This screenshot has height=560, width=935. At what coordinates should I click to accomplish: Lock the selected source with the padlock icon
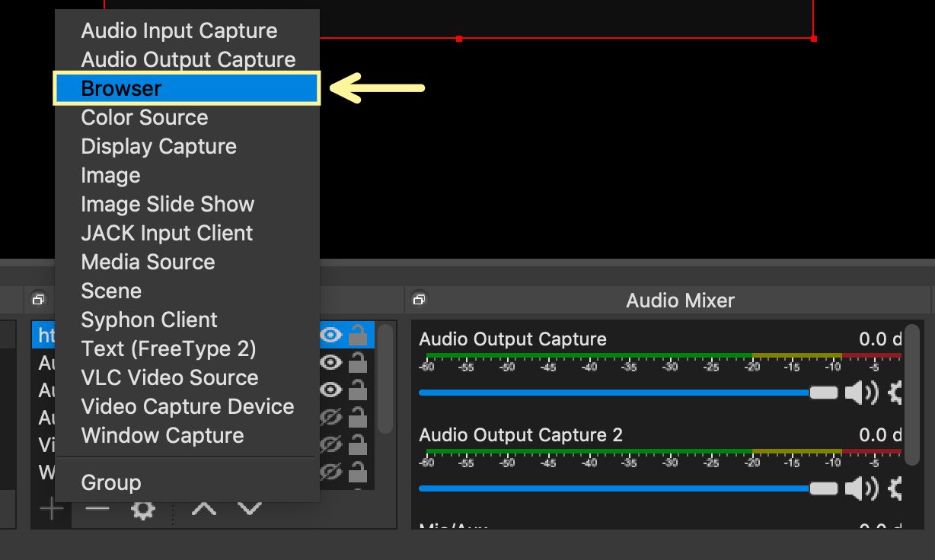pyautogui.click(x=357, y=334)
